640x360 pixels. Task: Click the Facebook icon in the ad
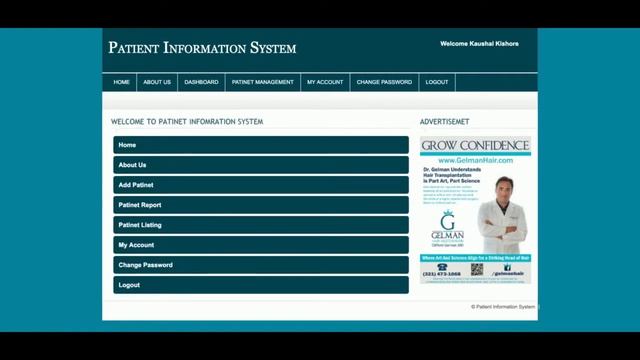click(507, 268)
